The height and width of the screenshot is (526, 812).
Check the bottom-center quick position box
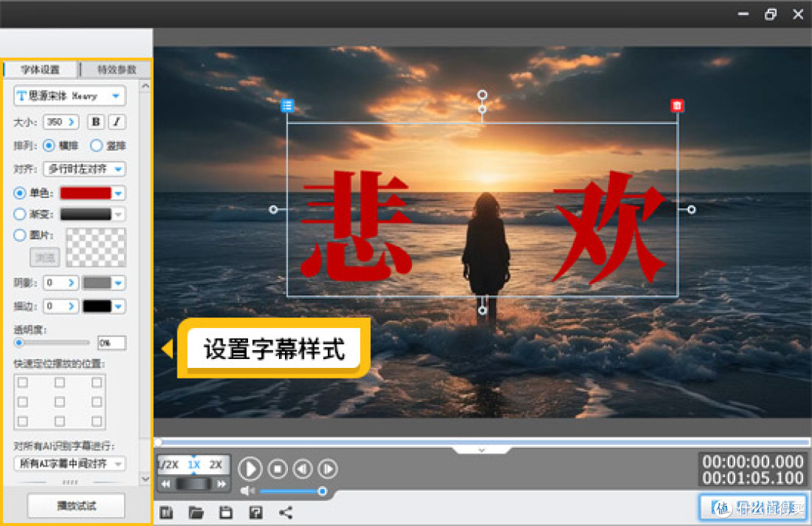coord(59,421)
